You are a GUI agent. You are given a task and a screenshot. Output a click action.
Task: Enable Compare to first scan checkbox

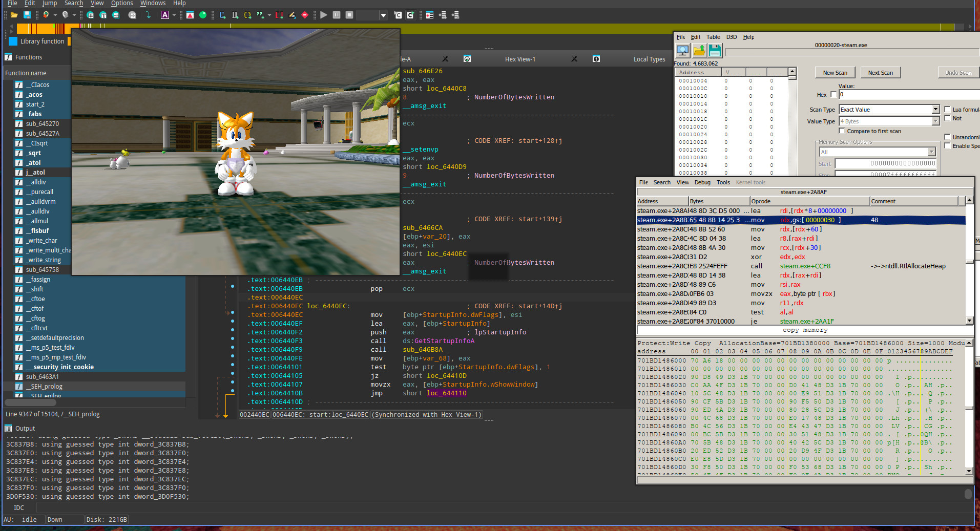pyautogui.click(x=842, y=131)
